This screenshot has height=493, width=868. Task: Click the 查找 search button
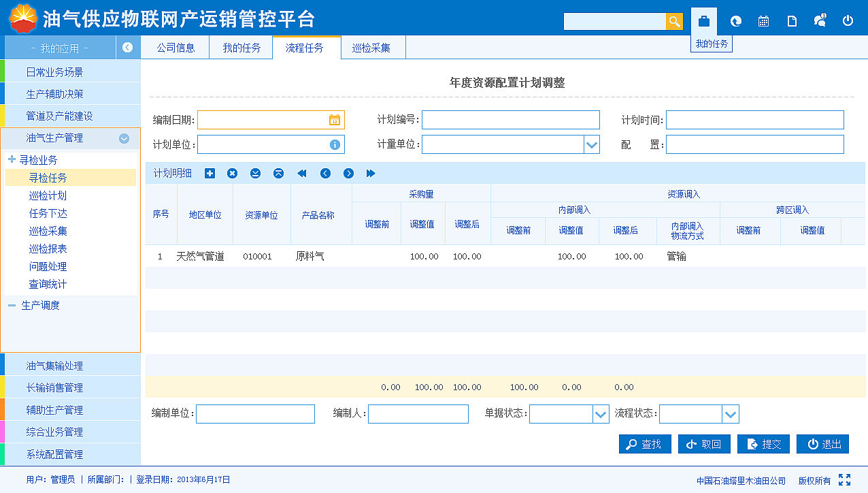(x=645, y=444)
